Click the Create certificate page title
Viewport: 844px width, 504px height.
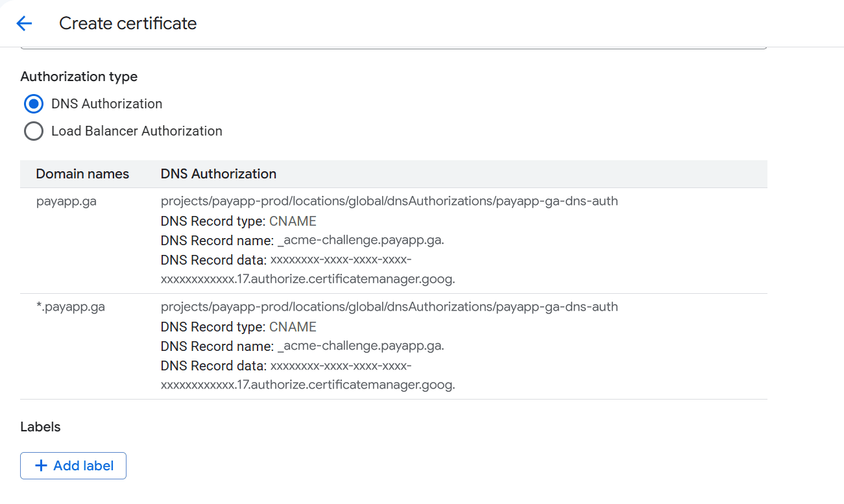click(128, 23)
